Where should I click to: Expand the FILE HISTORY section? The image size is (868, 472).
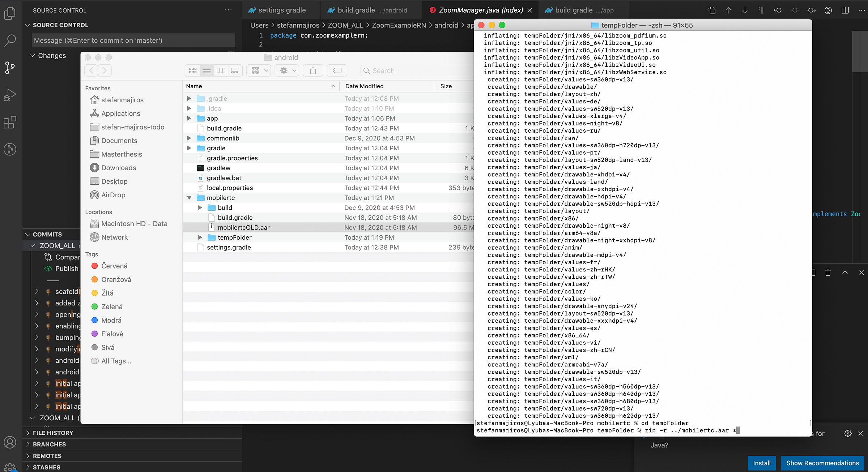click(x=53, y=433)
